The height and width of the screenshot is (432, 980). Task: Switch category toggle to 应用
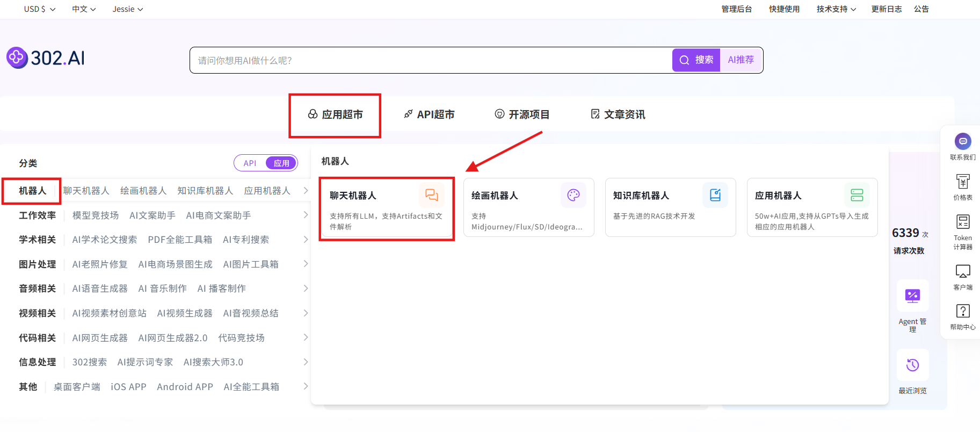[x=281, y=163]
